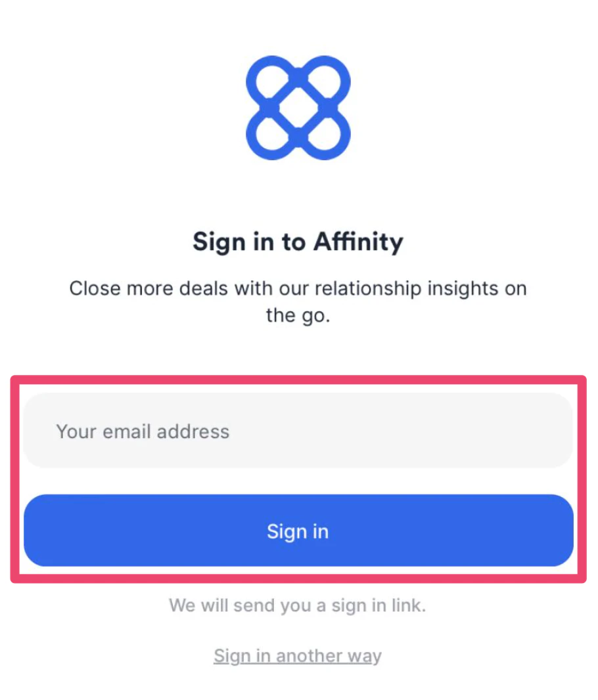The width and height of the screenshot is (598, 700).
Task: Click the top-left loop of Affinity logo
Action: (272, 81)
